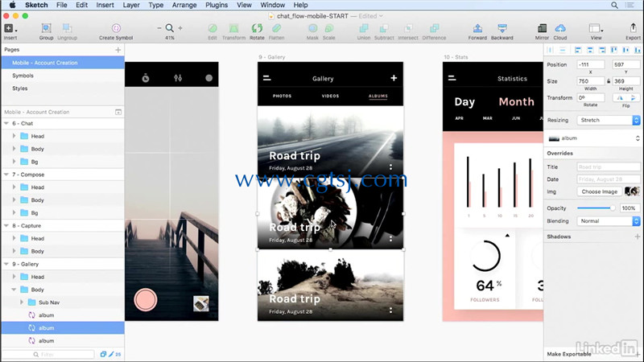This screenshot has width=644, height=362.
Task: Open the Resizing Stretch dropdown
Action: click(609, 120)
